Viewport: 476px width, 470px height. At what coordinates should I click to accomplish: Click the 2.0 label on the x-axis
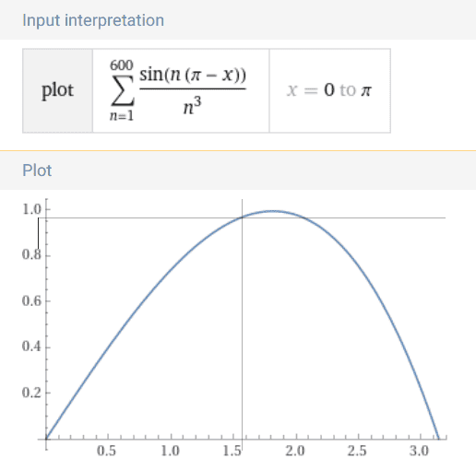tap(295, 451)
